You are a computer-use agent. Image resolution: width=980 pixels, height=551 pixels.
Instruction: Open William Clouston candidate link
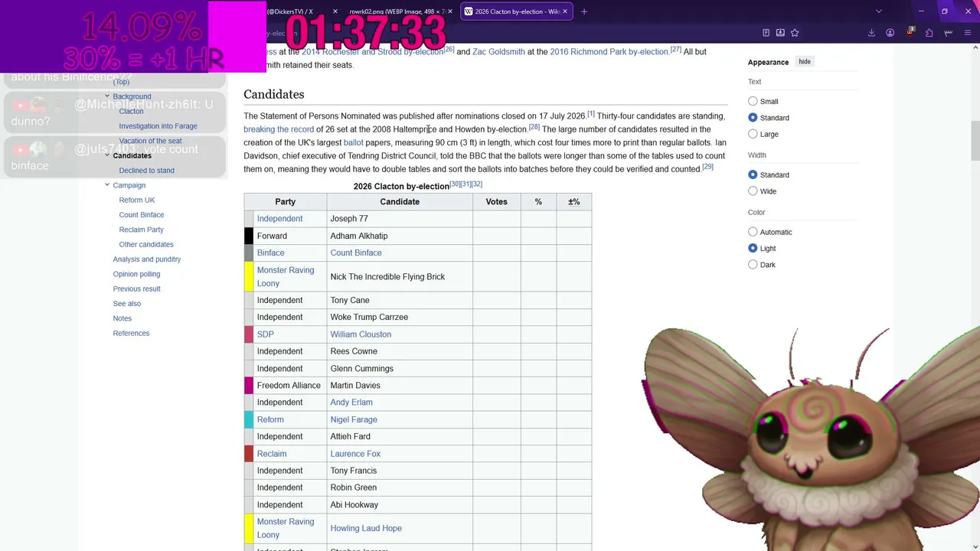361,334
